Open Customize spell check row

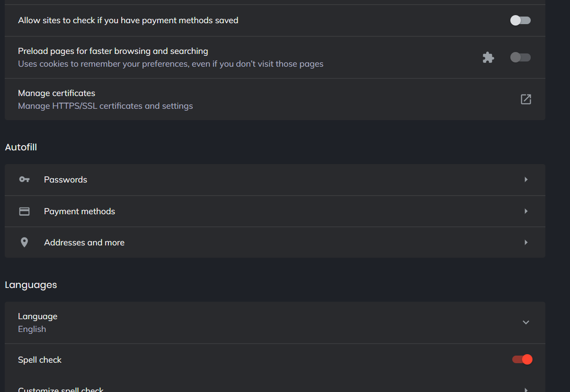[x=61, y=390]
